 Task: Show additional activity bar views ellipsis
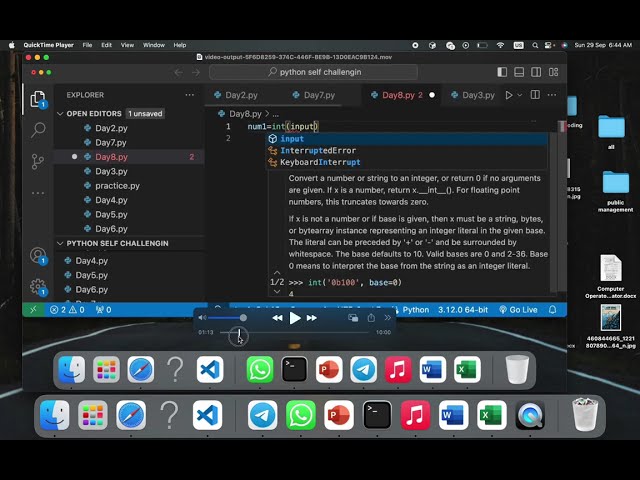pos(38,193)
